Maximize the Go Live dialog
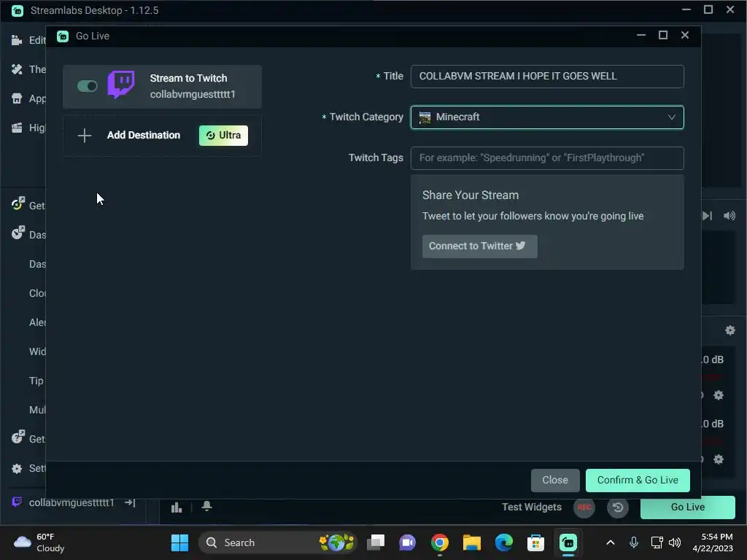Screen dimensions: 747x560 point(662,35)
